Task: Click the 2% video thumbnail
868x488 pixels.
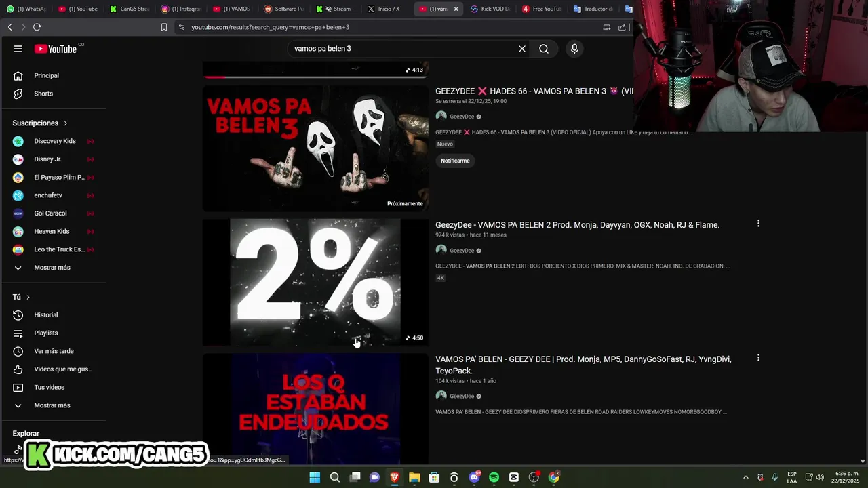Action: click(x=315, y=282)
